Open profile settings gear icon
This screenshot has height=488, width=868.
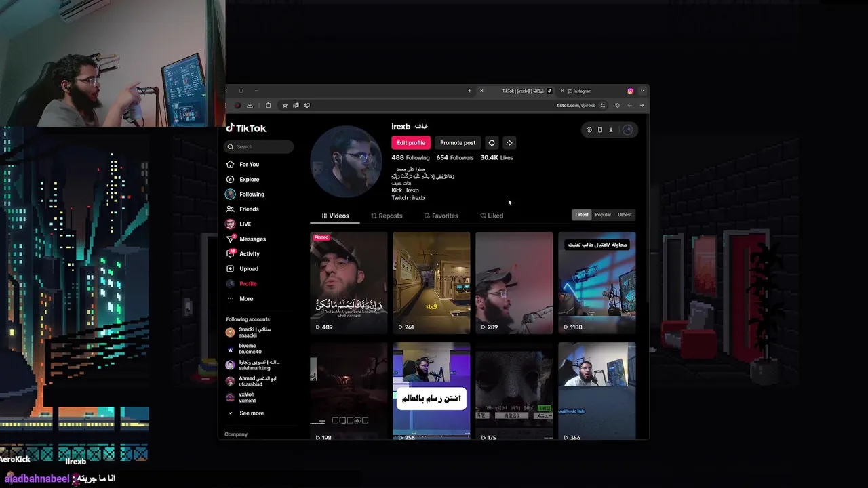[492, 143]
